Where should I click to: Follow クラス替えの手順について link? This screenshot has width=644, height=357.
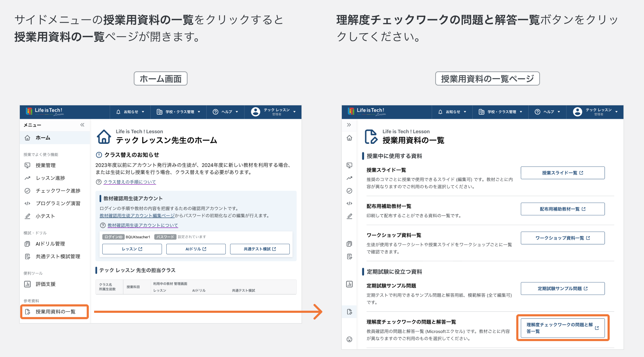130,182
